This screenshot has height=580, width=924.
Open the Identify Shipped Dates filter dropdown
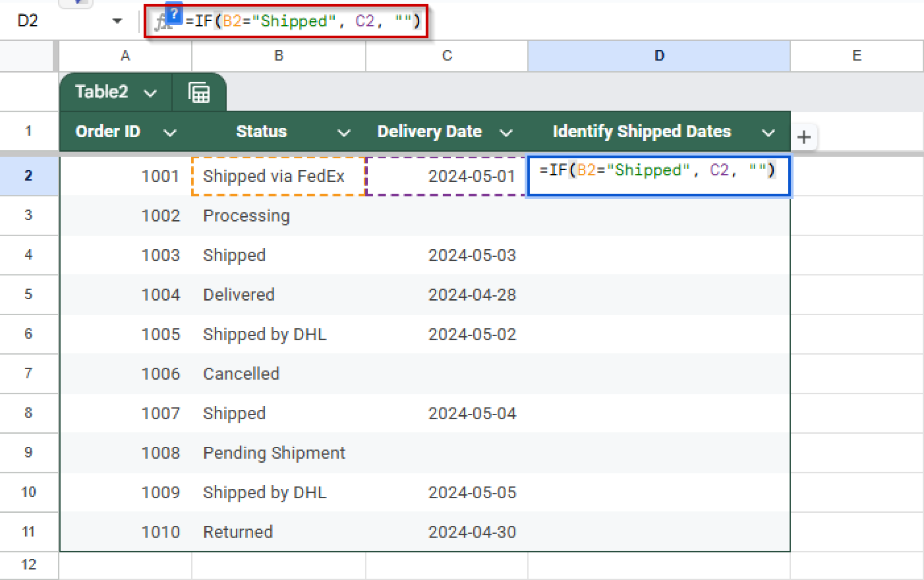[768, 132]
